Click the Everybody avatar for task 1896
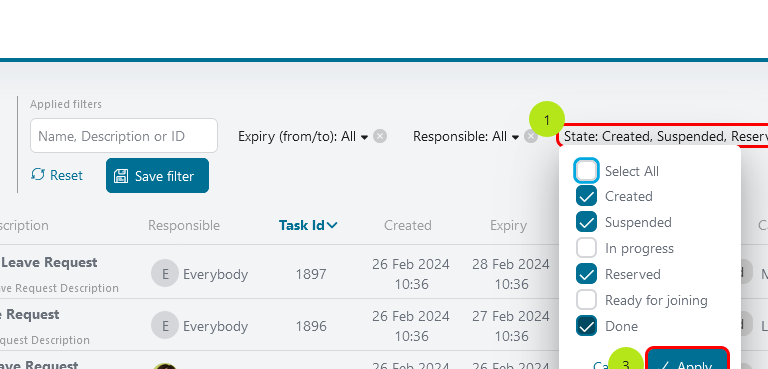Image resolution: width=768 pixels, height=369 pixels. [x=165, y=325]
